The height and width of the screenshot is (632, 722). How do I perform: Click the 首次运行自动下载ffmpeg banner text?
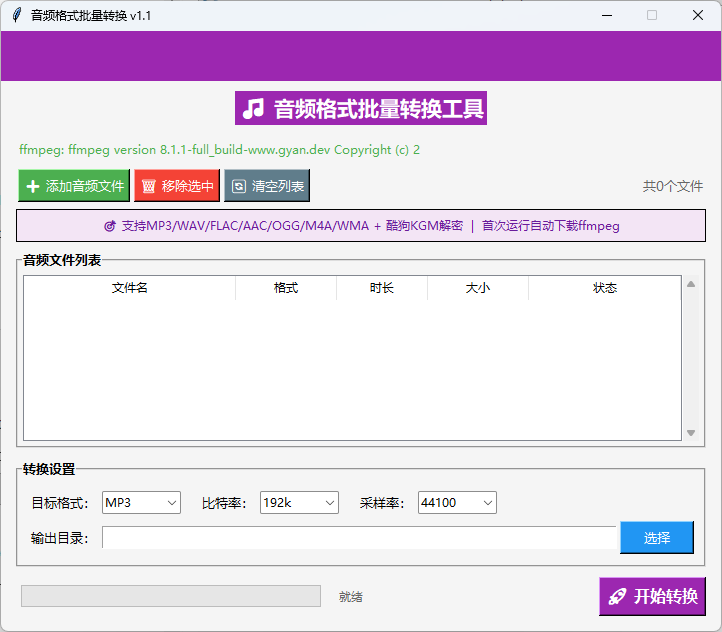(550, 226)
